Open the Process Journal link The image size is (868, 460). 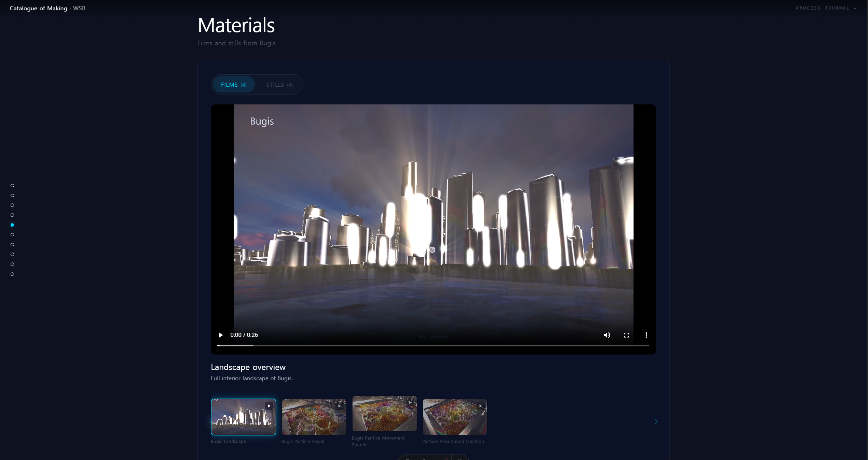(826, 8)
